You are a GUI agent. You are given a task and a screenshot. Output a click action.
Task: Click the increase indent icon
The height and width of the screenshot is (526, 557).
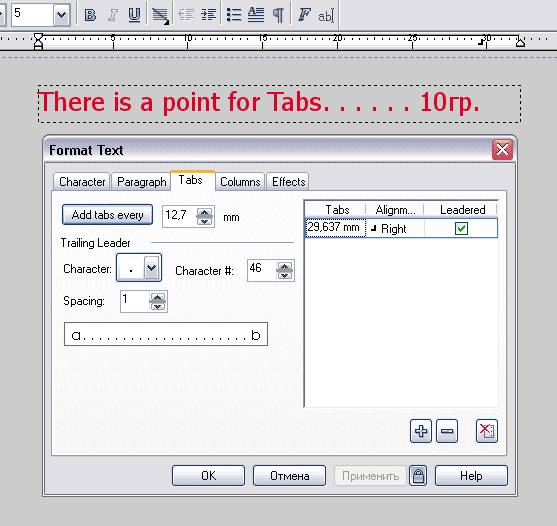(209, 15)
